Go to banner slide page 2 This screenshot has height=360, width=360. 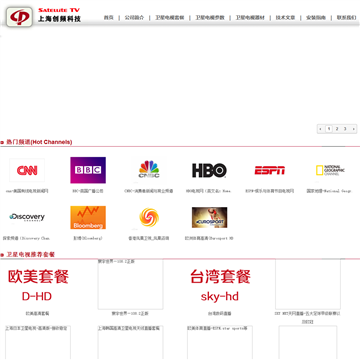pyautogui.click(x=337, y=129)
